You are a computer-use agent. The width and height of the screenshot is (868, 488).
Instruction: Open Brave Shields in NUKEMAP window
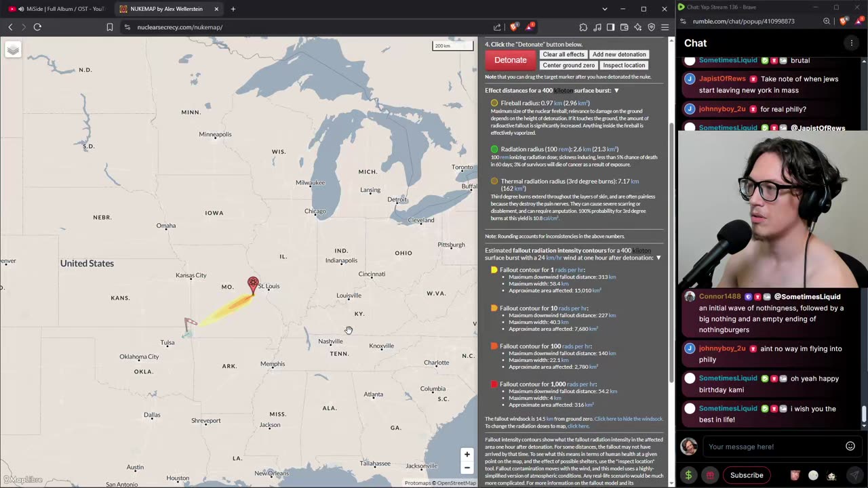[514, 27]
